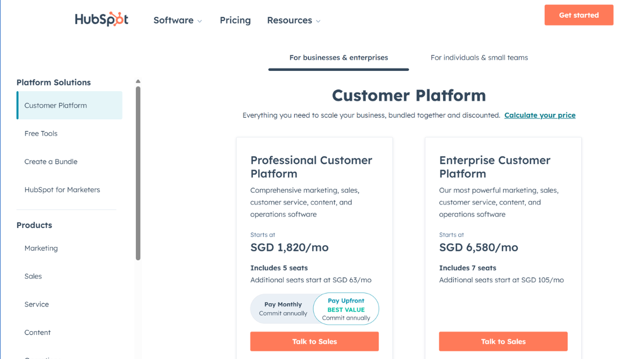Click the Products section heading

pos(34,225)
